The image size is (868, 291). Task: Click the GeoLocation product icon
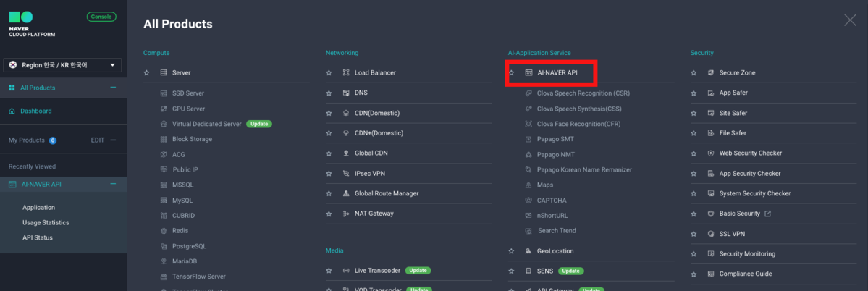(x=528, y=251)
